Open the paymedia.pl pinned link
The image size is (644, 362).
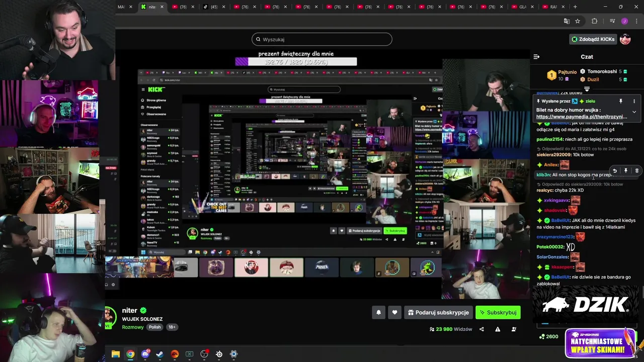coord(582,117)
